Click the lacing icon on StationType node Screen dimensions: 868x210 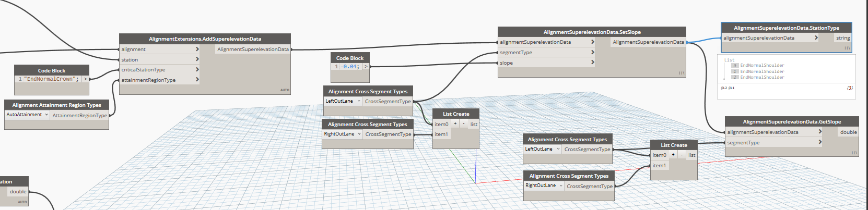(x=847, y=48)
